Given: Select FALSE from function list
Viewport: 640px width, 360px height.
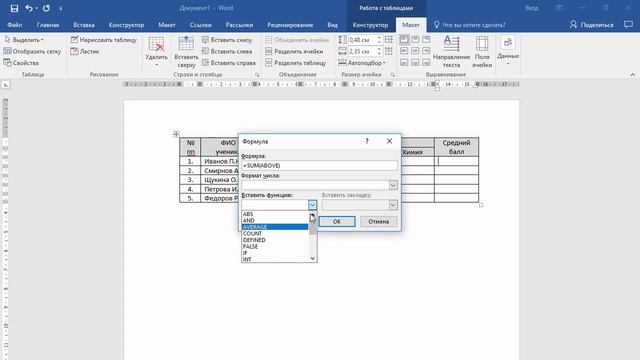Looking at the screenshot, I should pyautogui.click(x=275, y=247).
